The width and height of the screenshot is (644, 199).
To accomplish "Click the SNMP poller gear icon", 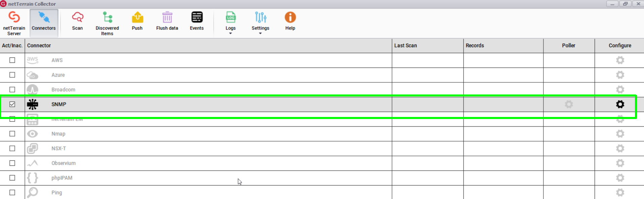I will pos(569,104).
